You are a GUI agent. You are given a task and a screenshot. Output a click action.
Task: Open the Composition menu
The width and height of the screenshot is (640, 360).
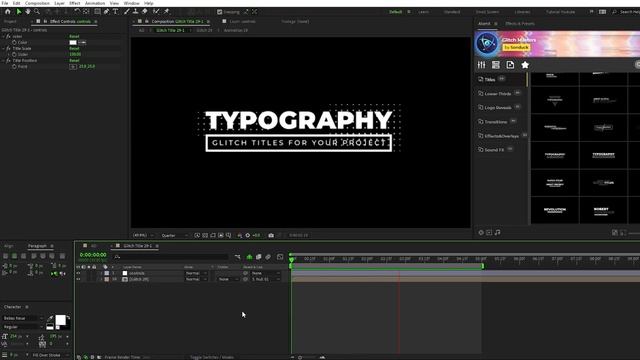coord(37,3)
